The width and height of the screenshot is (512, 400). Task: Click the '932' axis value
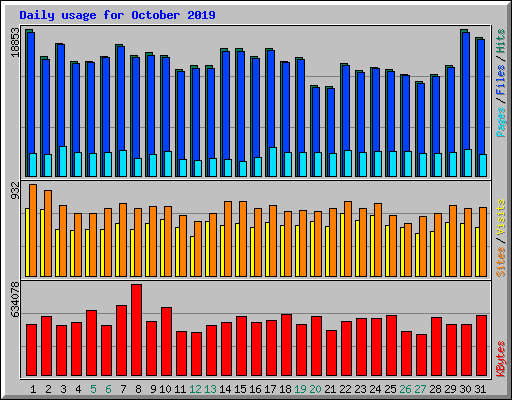tap(15, 191)
